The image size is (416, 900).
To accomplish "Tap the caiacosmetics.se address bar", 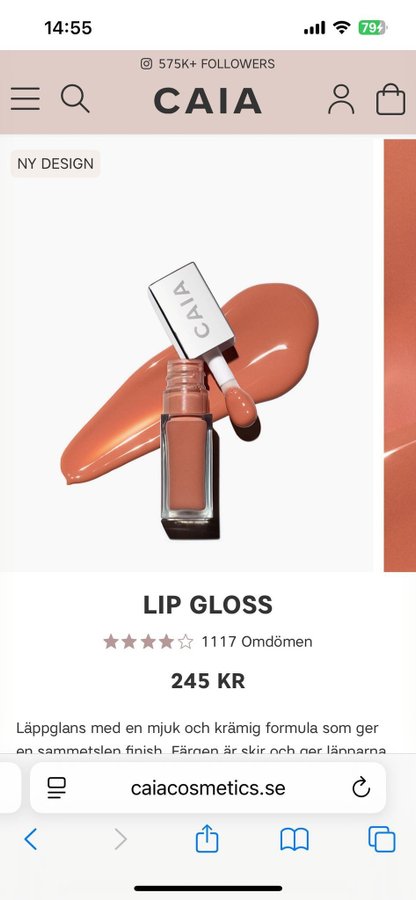I will pyautogui.click(x=208, y=788).
